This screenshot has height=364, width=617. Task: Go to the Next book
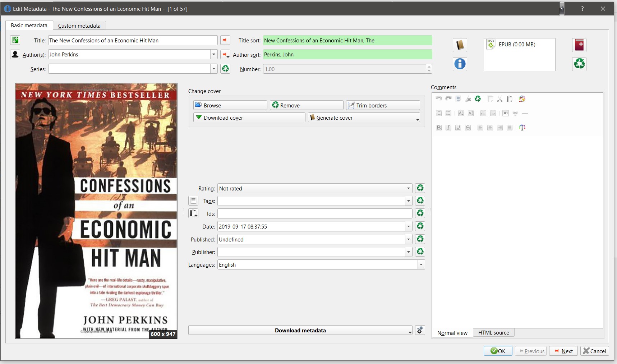[x=563, y=351]
